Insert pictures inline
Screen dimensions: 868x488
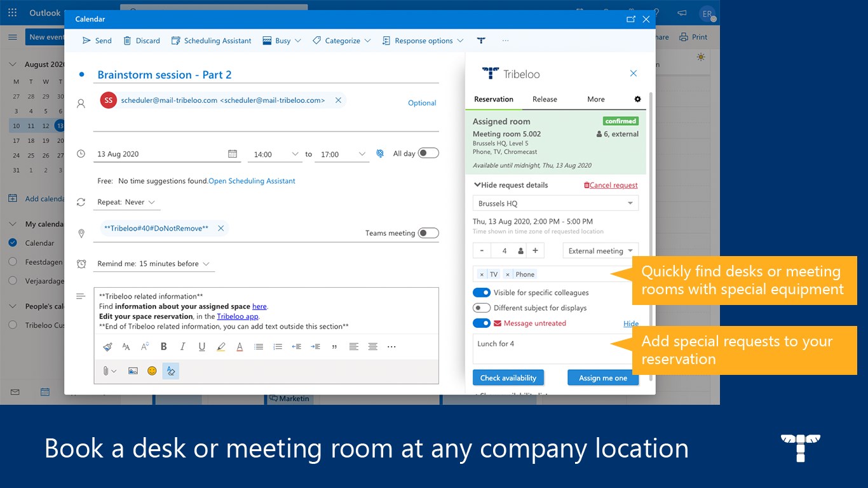click(133, 371)
